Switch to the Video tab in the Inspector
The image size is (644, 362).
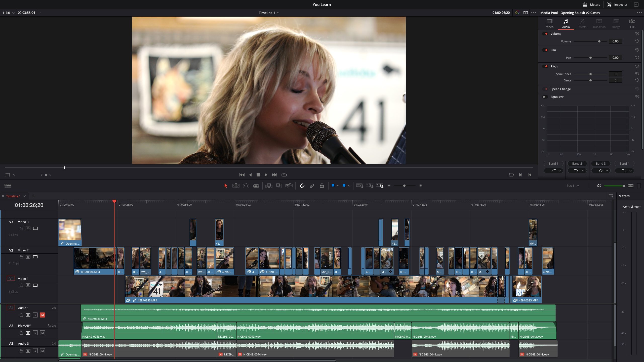coord(550,23)
